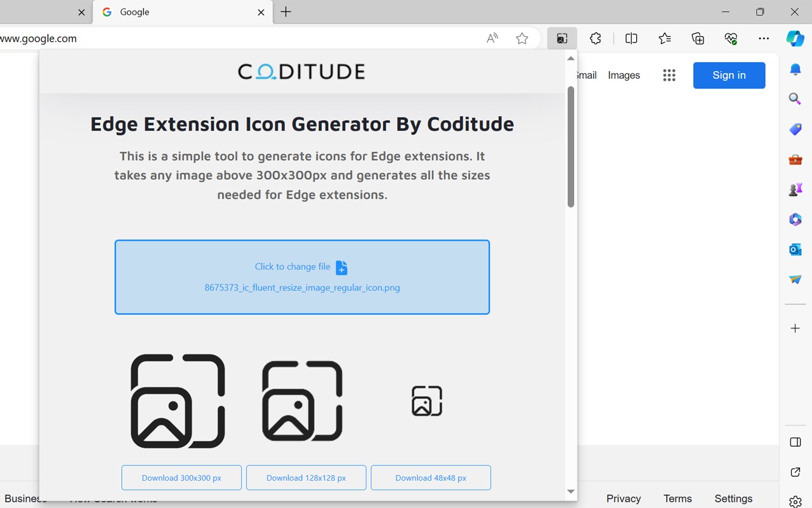
Task: Open Games chess piece in sidebar
Action: (x=796, y=189)
